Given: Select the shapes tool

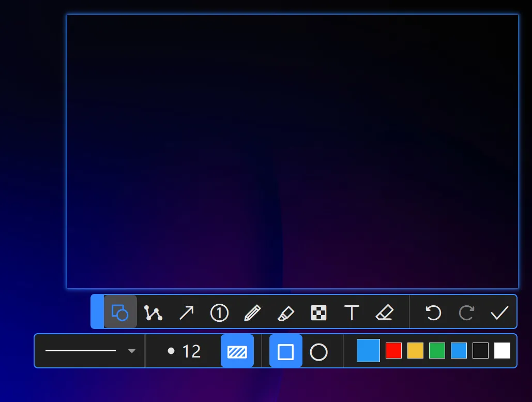Looking at the screenshot, I should [x=120, y=312].
